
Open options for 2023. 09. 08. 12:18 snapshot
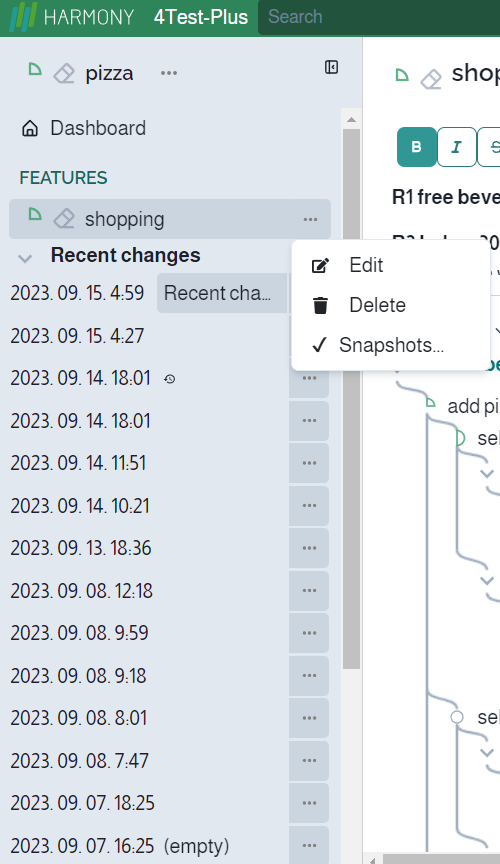309,591
